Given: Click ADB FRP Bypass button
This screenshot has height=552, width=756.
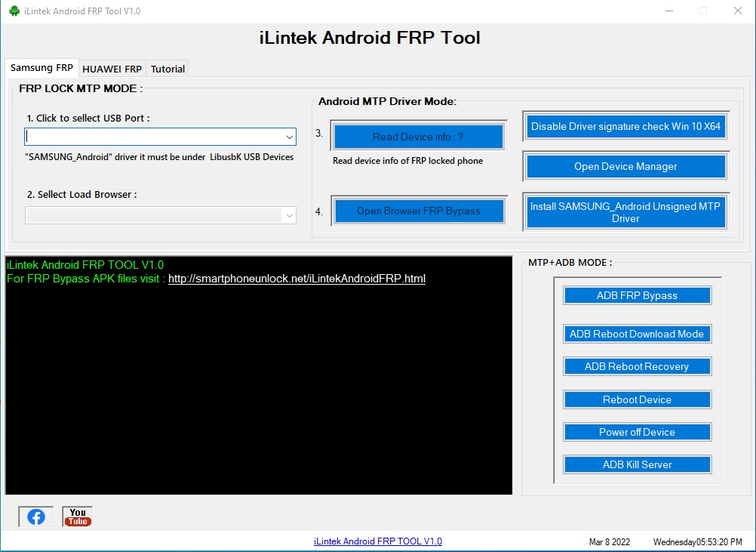Looking at the screenshot, I should point(637,295).
